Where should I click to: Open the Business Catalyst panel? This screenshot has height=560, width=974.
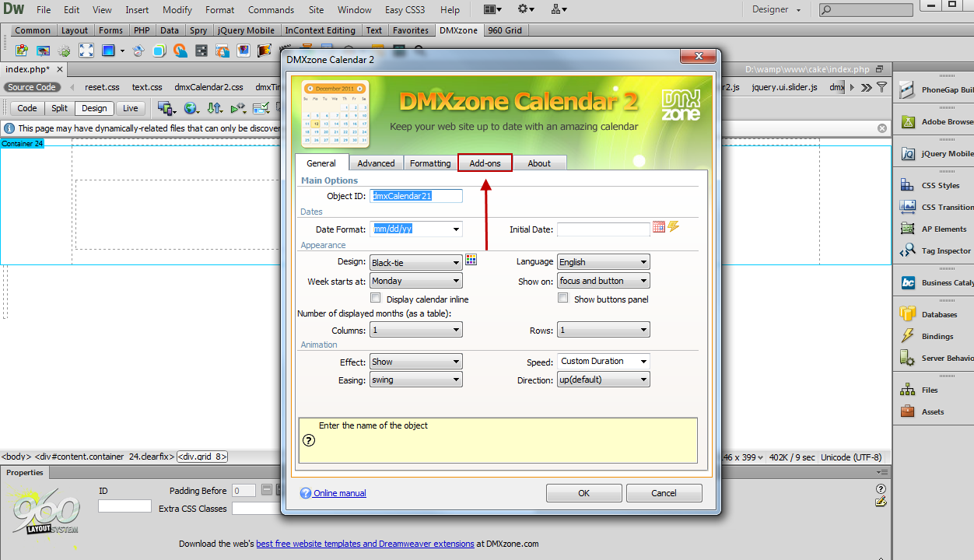[937, 282]
